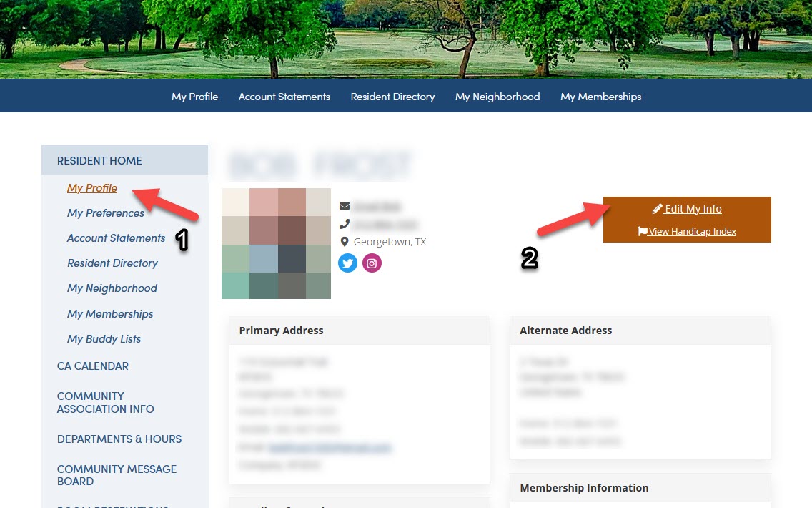Image resolution: width=812 pixels, height=508 pixels.
Task: Open the Instagram profile icon
Action: [x=372, y=263]
